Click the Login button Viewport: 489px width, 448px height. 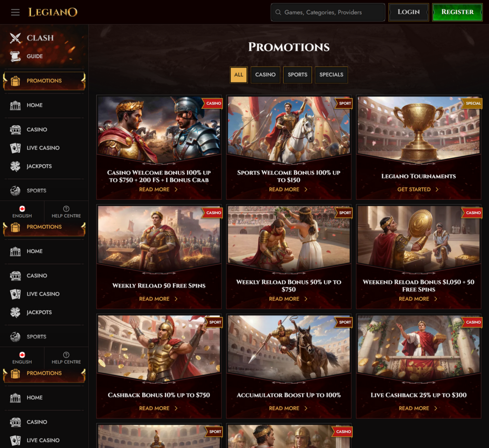click(x=409, y=12)
